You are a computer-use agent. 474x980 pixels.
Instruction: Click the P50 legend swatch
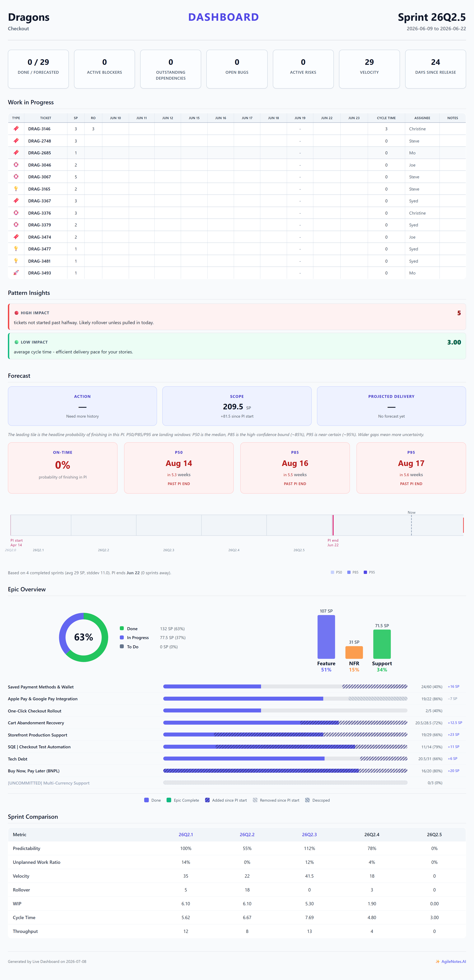click(332, 572)
